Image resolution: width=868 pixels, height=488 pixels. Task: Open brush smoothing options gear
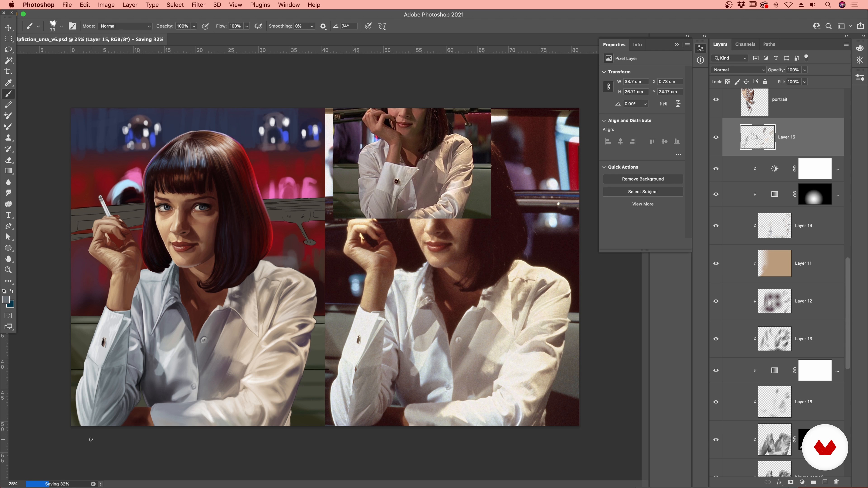click(x=323, y=26)
